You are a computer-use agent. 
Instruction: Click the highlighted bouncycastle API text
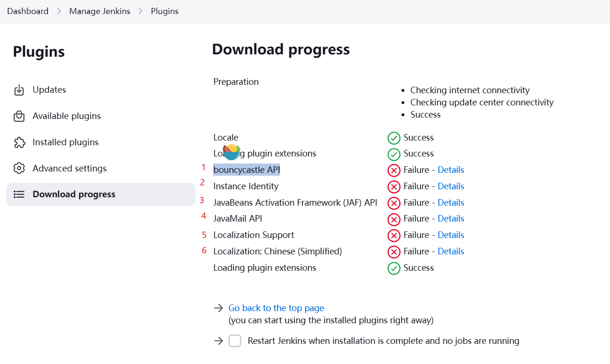[x=246, y=170]
